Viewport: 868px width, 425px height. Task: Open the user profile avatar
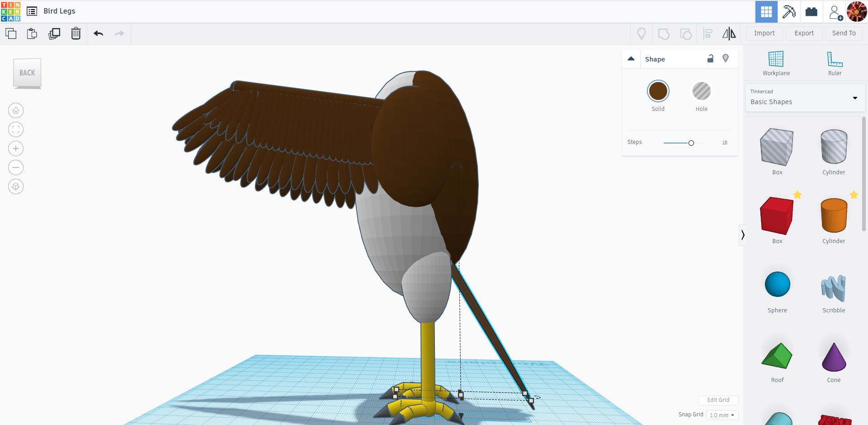coord(856,12)
